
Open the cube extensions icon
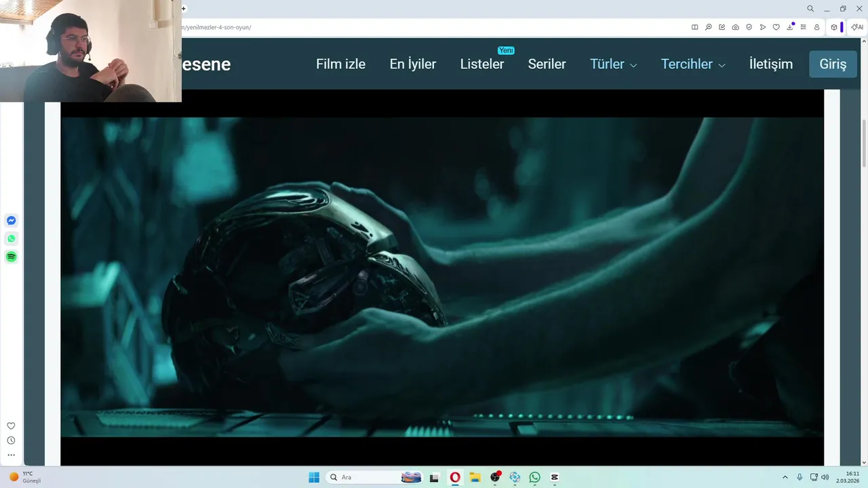pos(834,27)
